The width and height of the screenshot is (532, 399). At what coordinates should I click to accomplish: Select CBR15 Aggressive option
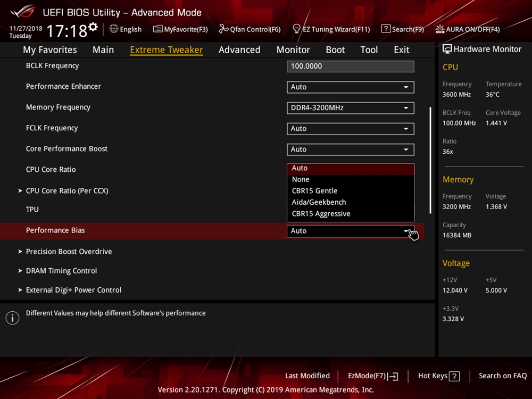tap(351, 214)
